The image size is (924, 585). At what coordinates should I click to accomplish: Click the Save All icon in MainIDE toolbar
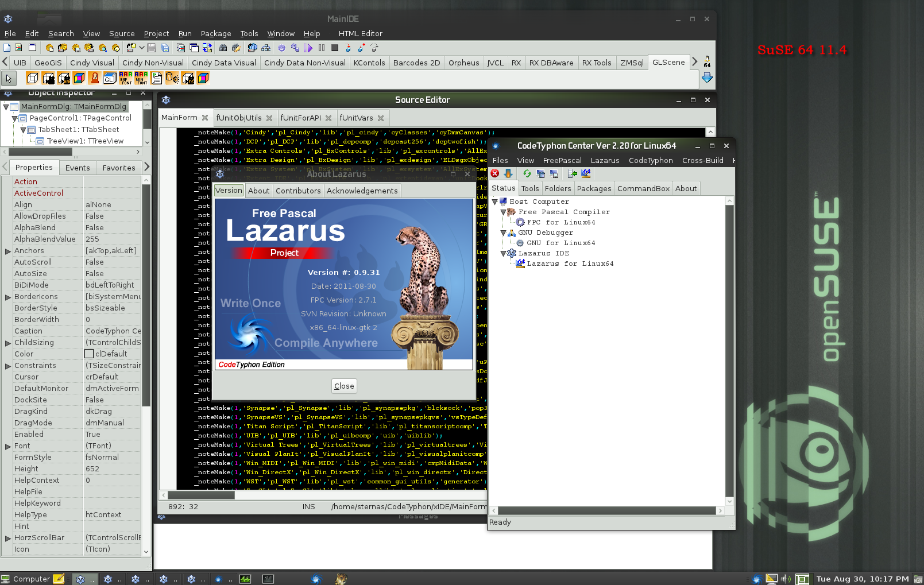tap(165, 48)
